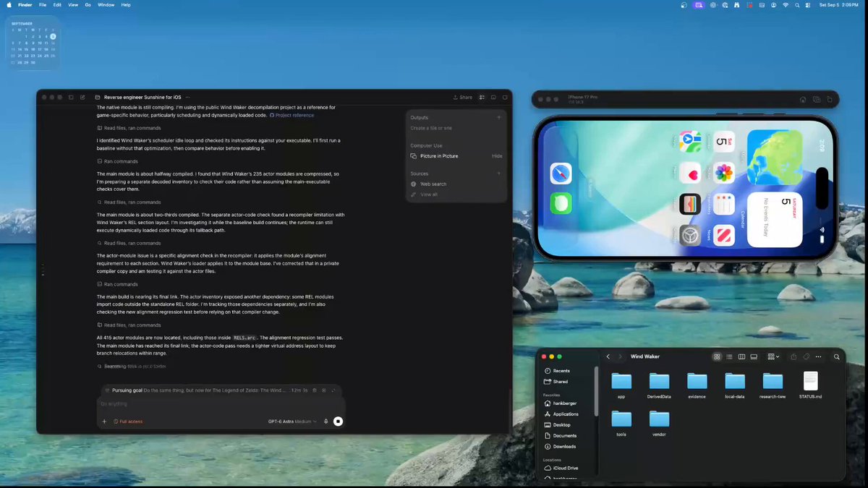
Task: Open the Safari app on the simulator
Action: (x=561, y=173)
